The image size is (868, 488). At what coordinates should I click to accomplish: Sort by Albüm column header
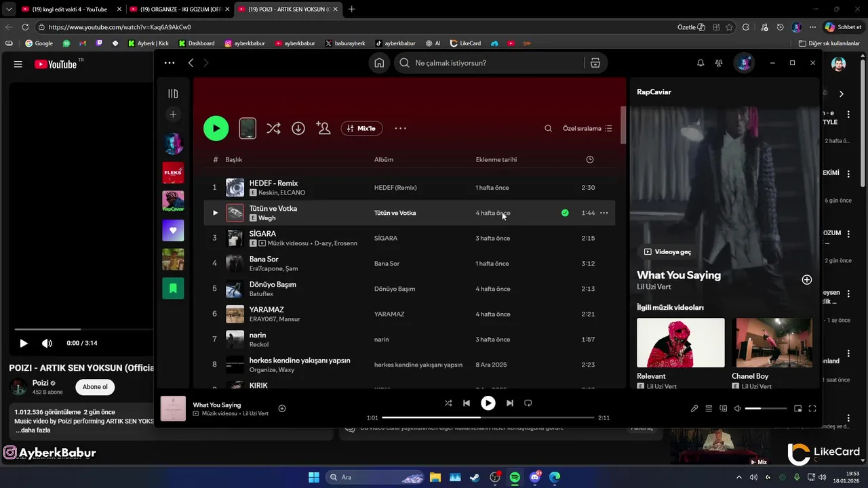(384, 160)
